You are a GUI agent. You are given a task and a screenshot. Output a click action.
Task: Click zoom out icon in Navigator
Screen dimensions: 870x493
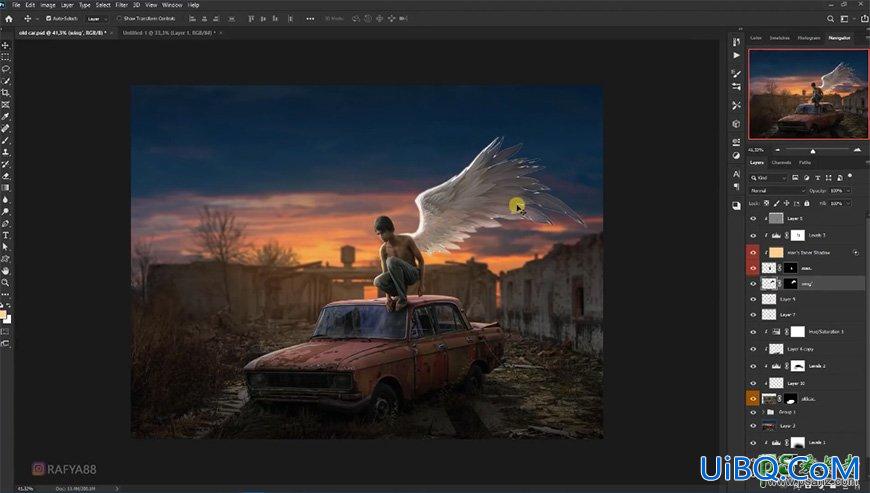(777, 150)
